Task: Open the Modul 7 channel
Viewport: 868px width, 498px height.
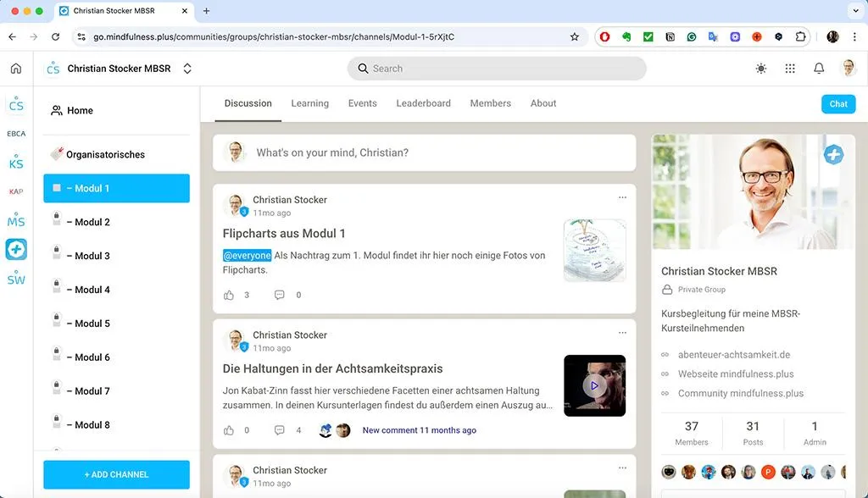Action: coord(117,390)
